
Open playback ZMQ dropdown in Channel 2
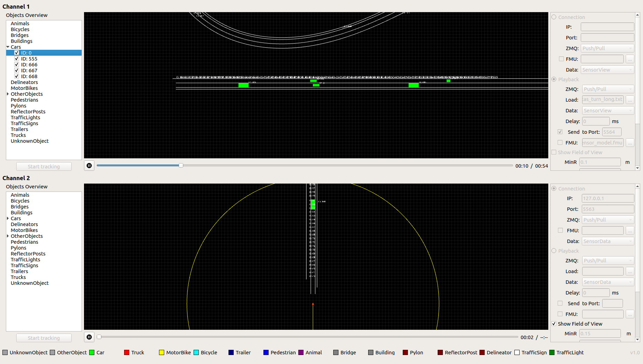pos(608,261)
